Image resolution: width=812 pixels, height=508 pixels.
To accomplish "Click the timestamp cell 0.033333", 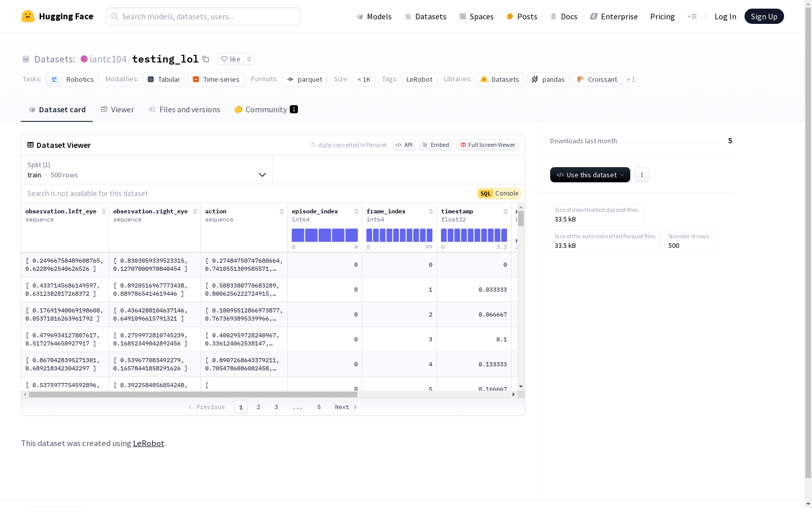I will pyautogui.click(x=473, y=290).
